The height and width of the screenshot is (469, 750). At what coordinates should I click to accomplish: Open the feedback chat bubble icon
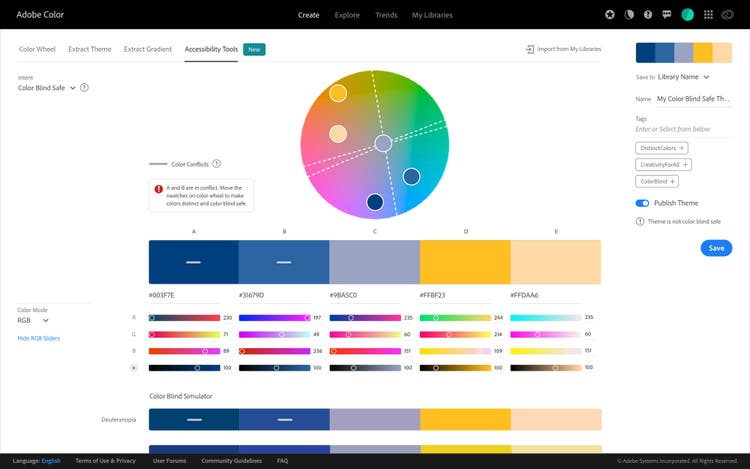coord(667,14)
